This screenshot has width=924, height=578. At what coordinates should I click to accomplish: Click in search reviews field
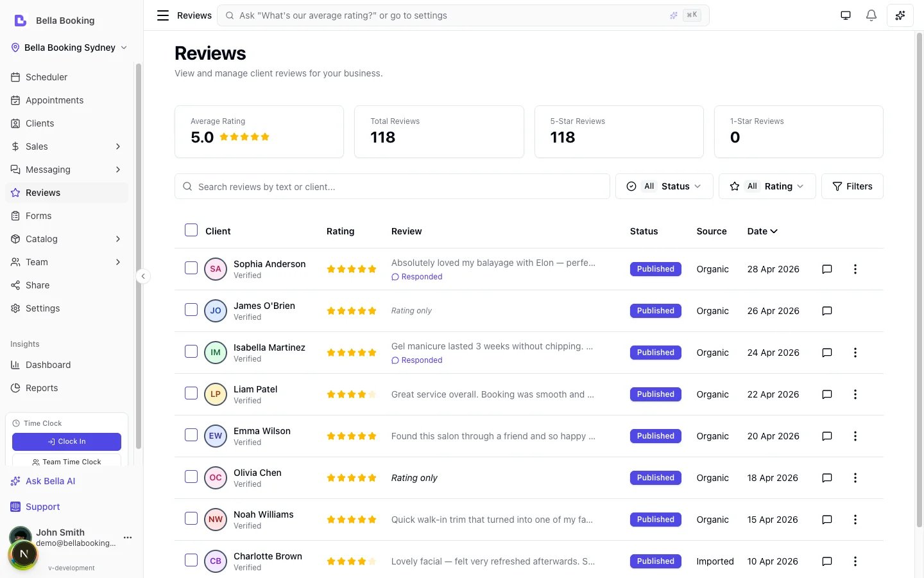point(392,186)
